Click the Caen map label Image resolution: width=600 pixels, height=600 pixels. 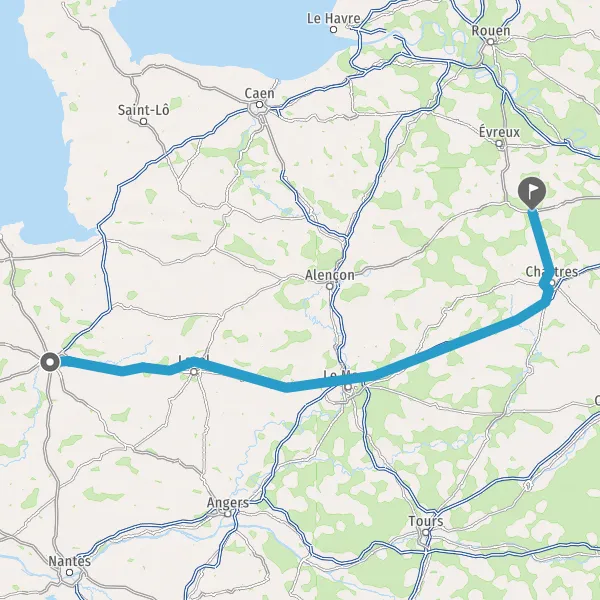coord(259,93)
